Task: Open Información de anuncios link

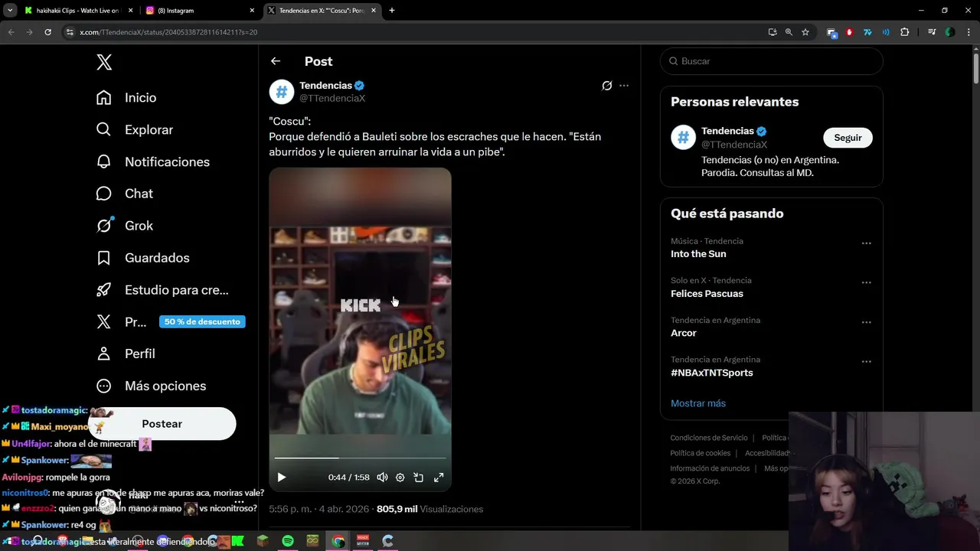Action: (710, 468)
